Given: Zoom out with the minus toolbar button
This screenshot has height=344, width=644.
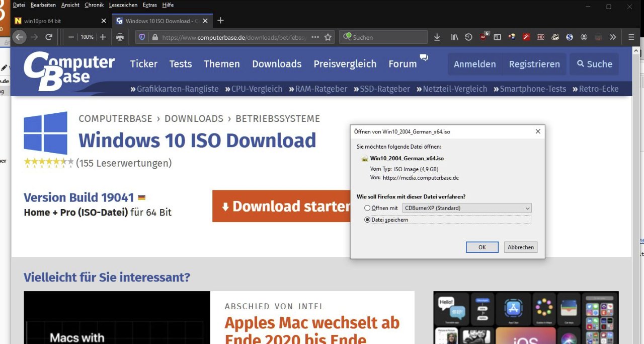Looking at the screenshot, I should coord(71,37).
